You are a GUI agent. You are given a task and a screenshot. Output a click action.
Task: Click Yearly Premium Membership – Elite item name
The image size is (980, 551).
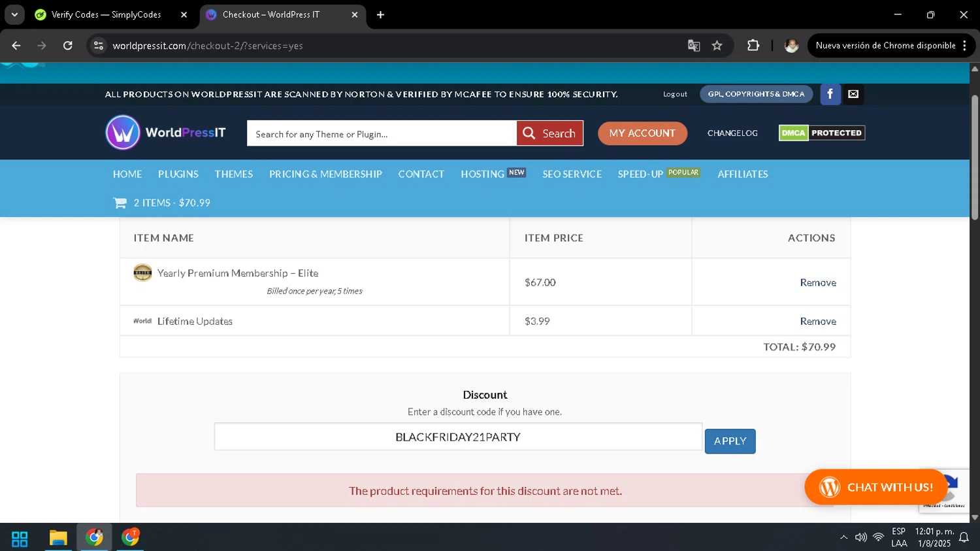[x=238, y=273]
